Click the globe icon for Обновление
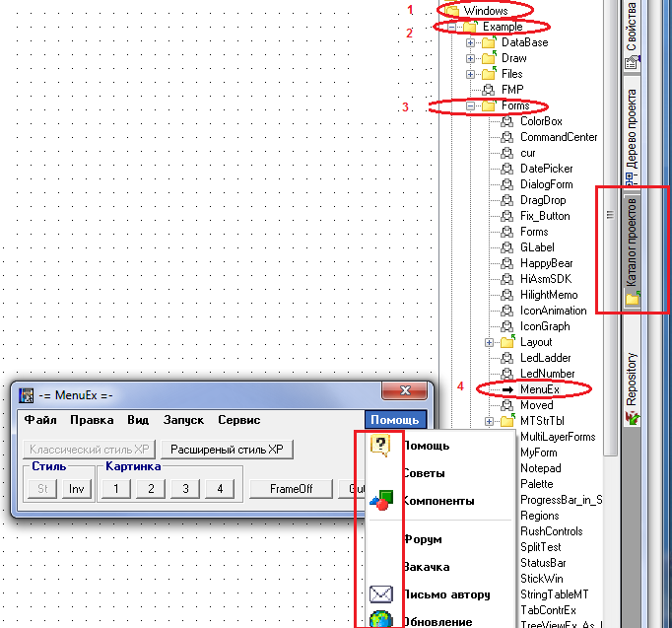Image resolution: width=672 pixels, height=628 pixels. pos(380,620)
